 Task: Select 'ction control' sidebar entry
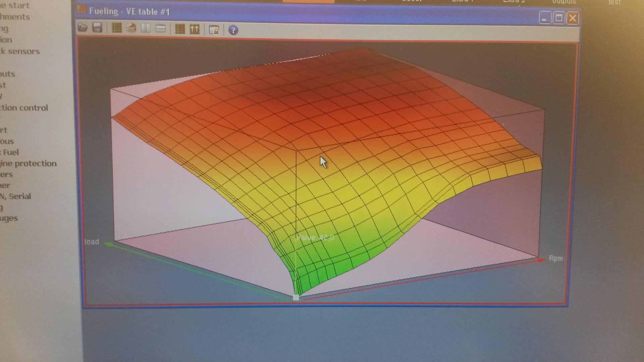pyautogui.click(x=24, y=108)
